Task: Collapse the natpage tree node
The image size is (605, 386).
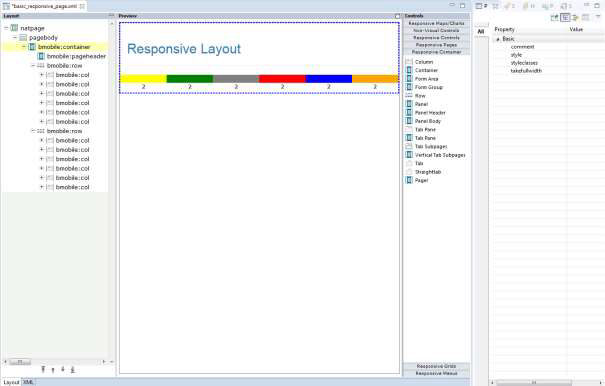Action: (6, 28)
